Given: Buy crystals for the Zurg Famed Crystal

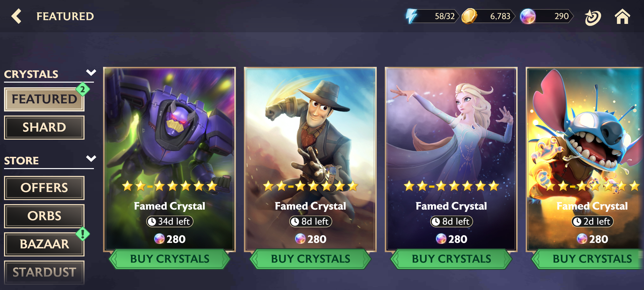Looking at the screenshot, I should (x=170, y=259).
